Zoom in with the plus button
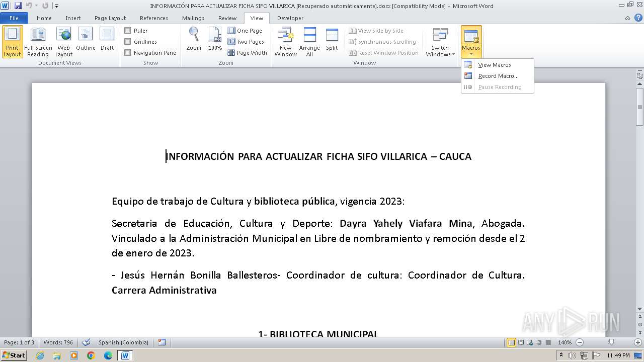This screenshot has width=644, height=362. [x=638, y=342]
